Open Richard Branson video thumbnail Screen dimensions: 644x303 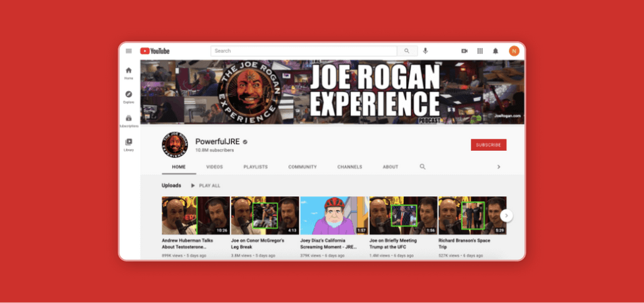pos(472,216)
